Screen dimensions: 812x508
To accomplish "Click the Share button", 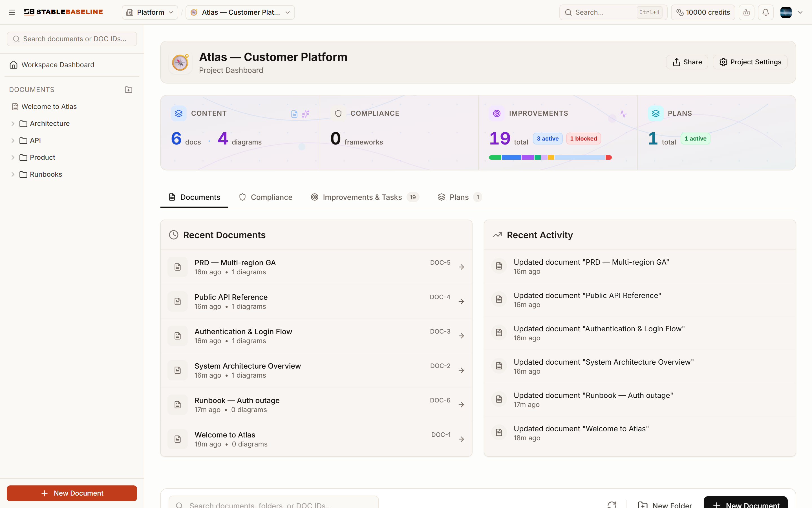I will tap(687, 62).
